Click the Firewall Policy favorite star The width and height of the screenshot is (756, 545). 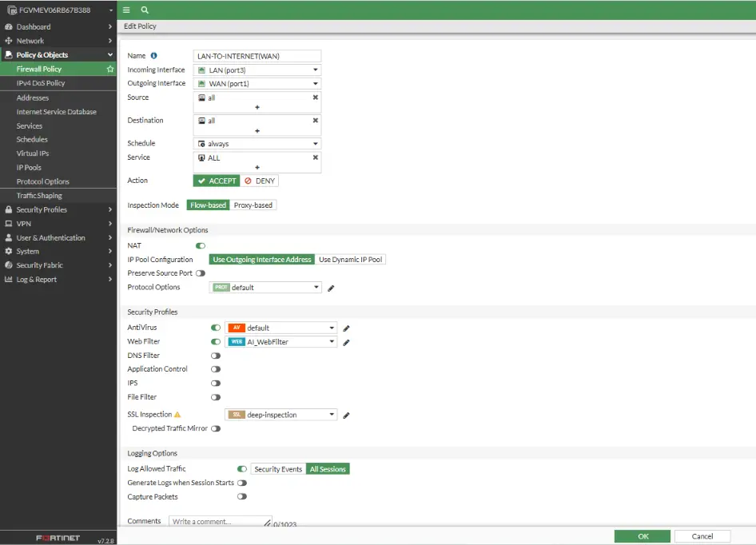coord(110,69)
